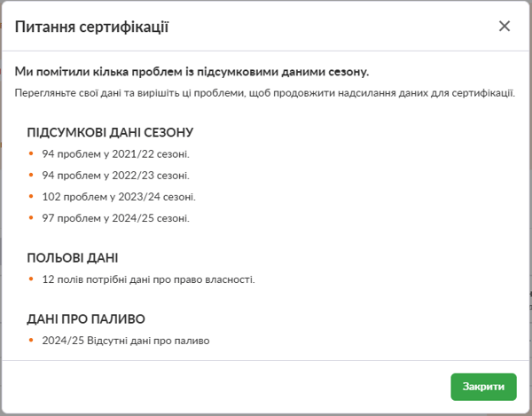This screenshot has height=416, width=532.
Task: Click the Перегляньте свої дані instruction text
Action: click(x=265, y=92)
